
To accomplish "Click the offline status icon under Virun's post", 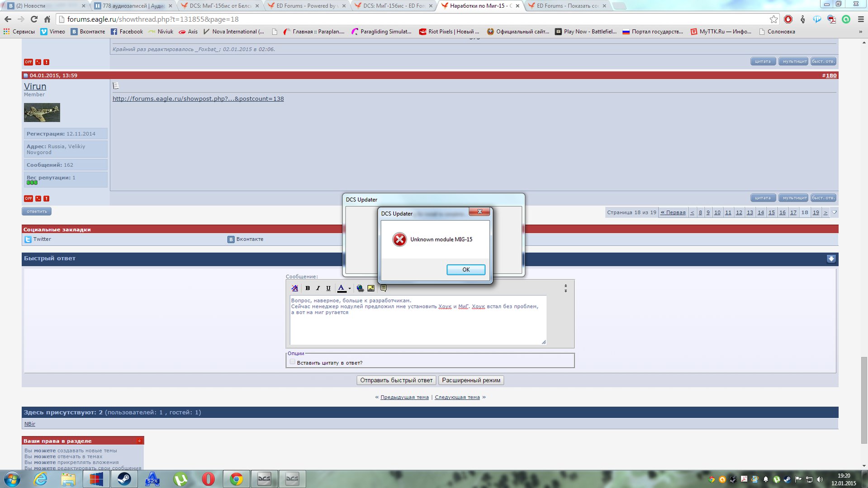I will [x=28, y=198].
